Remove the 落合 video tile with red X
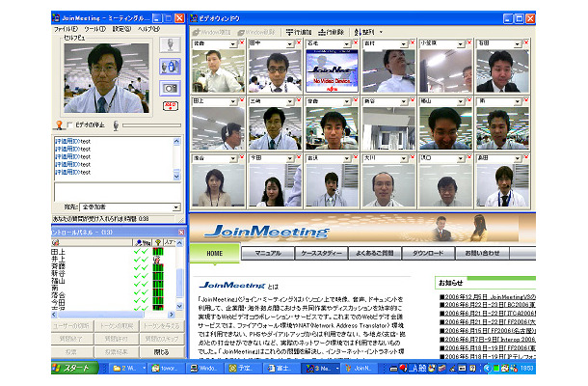Screen dimensions: 588x386 (x=242, y=157)
